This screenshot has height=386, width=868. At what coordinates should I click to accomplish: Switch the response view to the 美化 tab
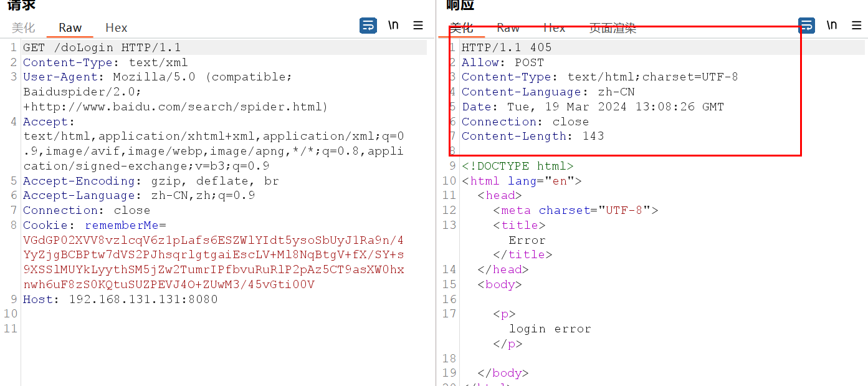pos(462,27)
